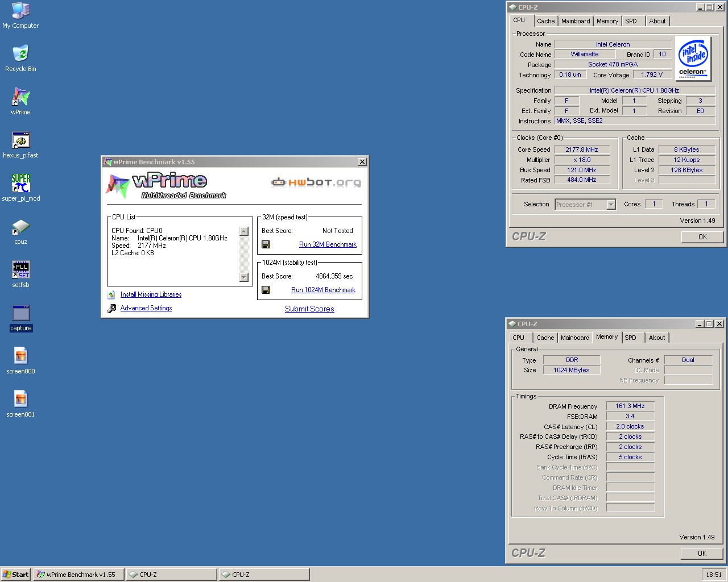The width and height of the screenshot is (728, 582).
Task: Click the Channels # Dual field
Action: [x=688, y=360]
